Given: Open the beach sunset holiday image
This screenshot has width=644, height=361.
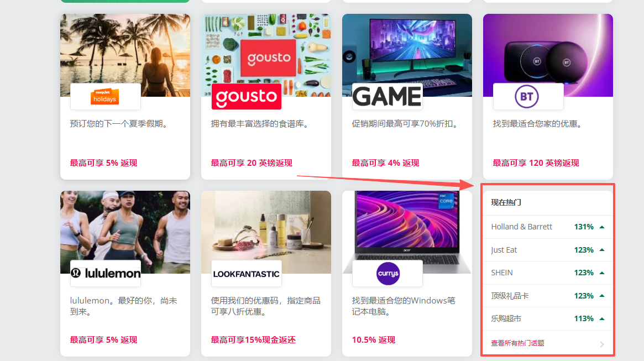Looking at the screenshot, I should 125,55.
